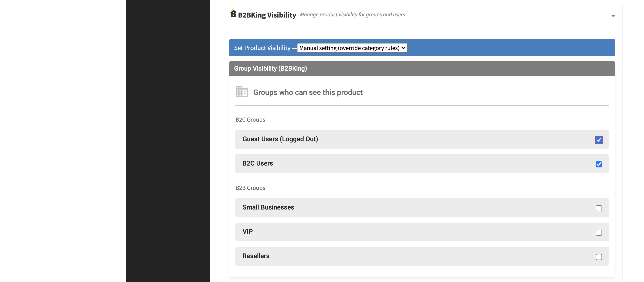Click 'Groups who can see this product' heading
This screenshot has height=282, width=644.
point(308,92)
